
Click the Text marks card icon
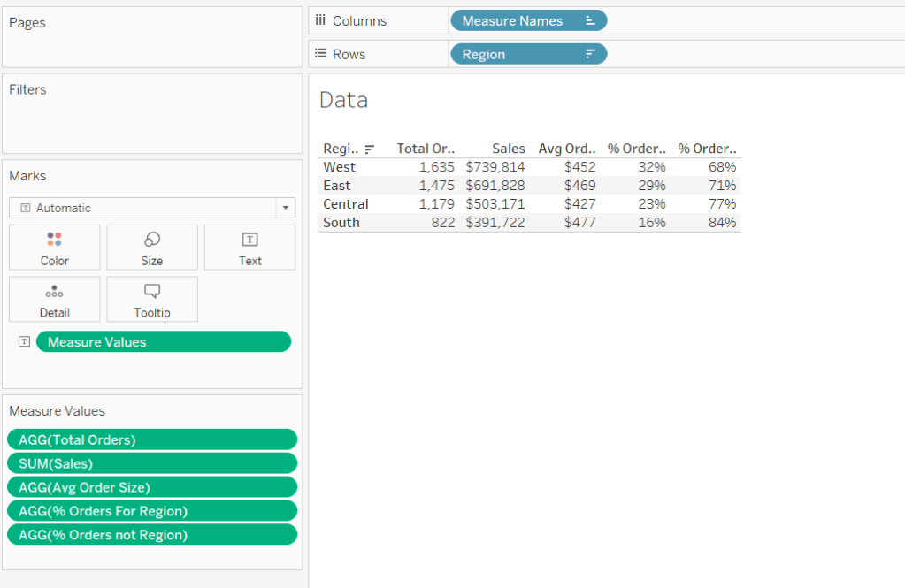(249, 240)
